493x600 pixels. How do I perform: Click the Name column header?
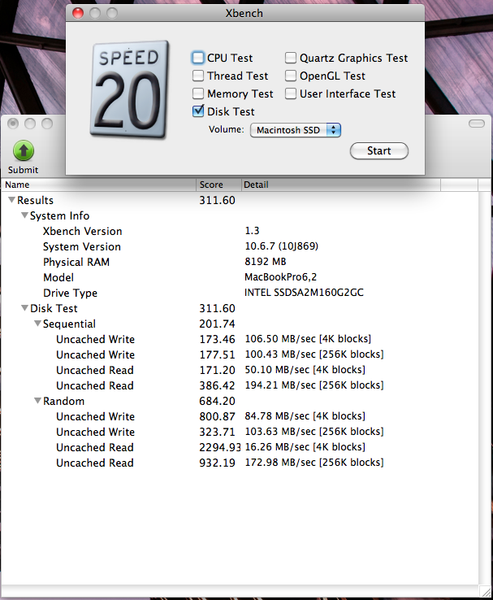[99, 185]
